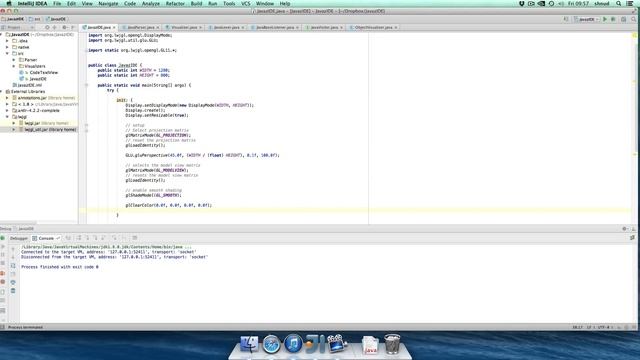Mute breakpoints icon in debug side toolbar
640x360 pixels.
[3, 282]
